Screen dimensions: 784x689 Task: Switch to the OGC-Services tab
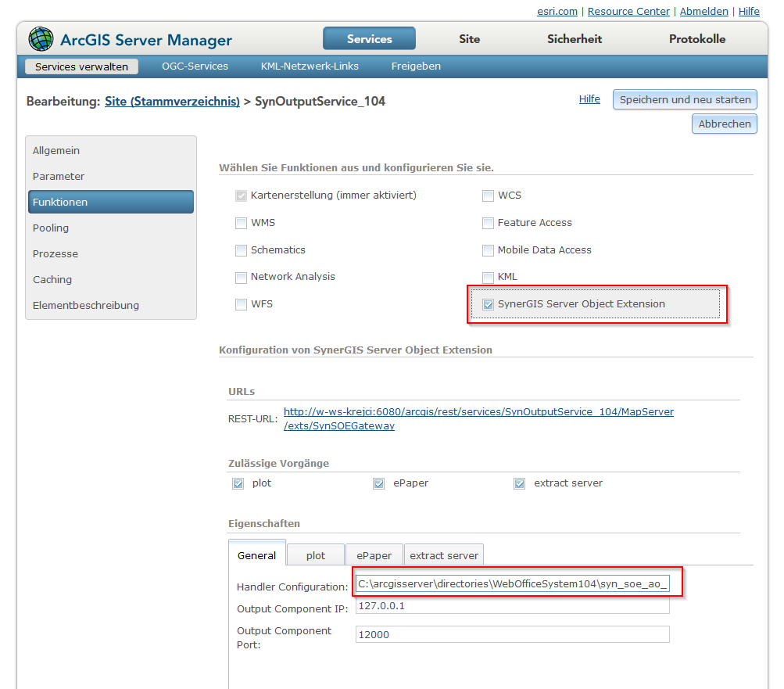pyautogui.click(x=195, y=66)
